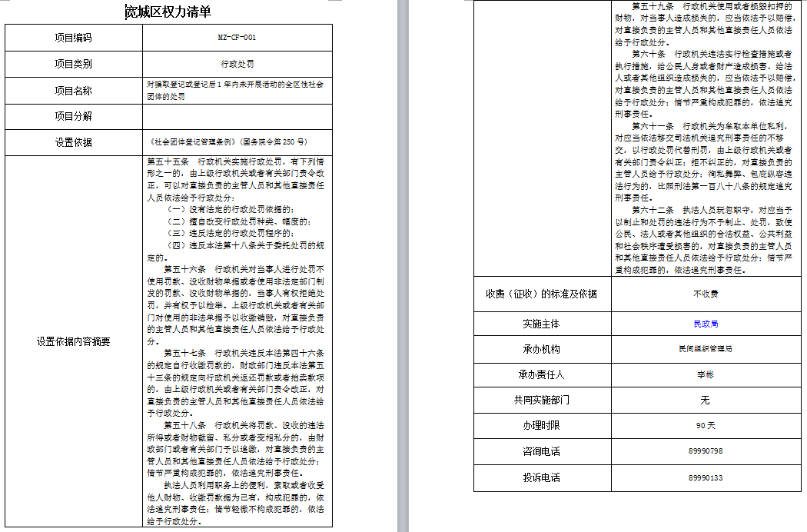Screen dimensions: 807x532
Task: Click the paragraph starting 第五十七条
Action: [x=236, y=383]
